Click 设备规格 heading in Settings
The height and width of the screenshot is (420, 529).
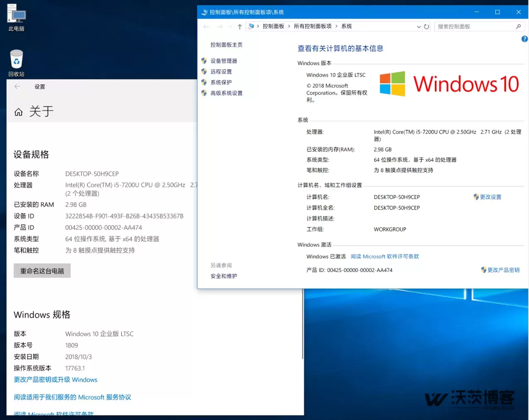pos(31,154)
